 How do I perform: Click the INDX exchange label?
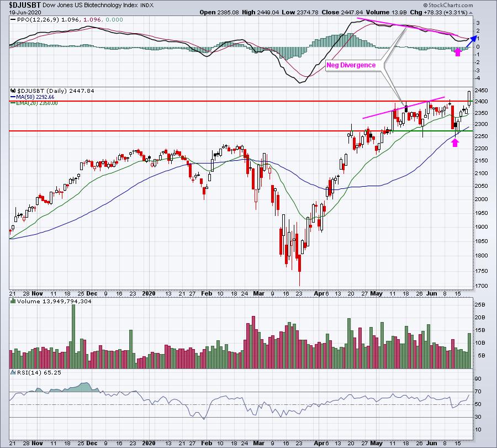point(147,6)
